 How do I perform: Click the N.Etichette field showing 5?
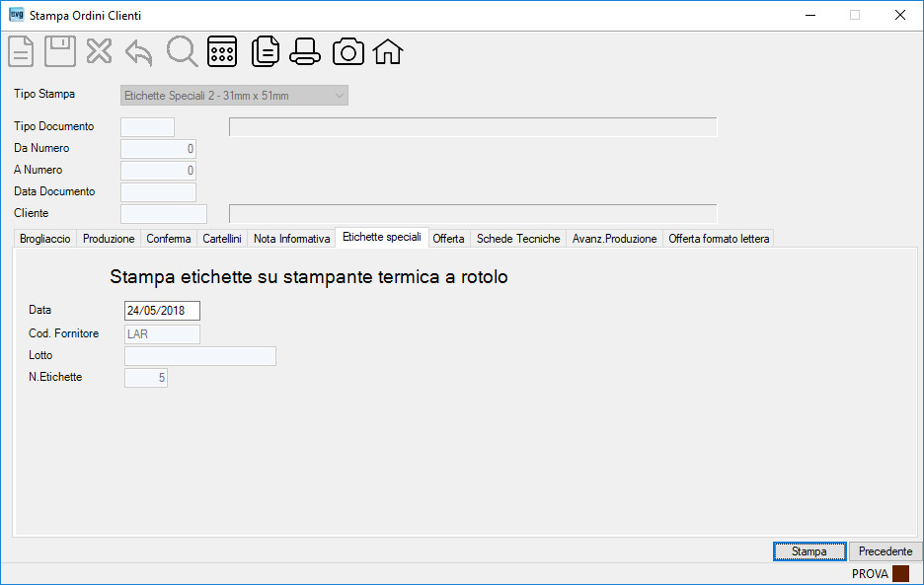click(x=145, y=378)
